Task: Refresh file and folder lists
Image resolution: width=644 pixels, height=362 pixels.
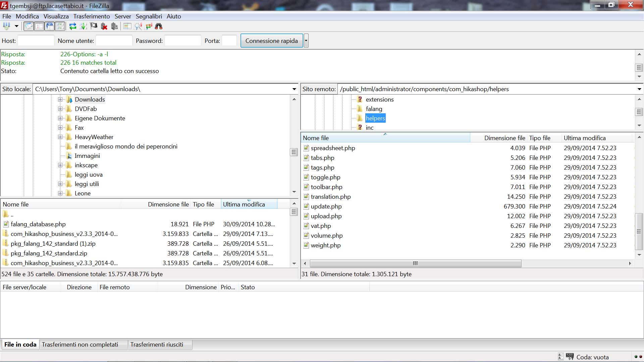Action: point(73,26)
